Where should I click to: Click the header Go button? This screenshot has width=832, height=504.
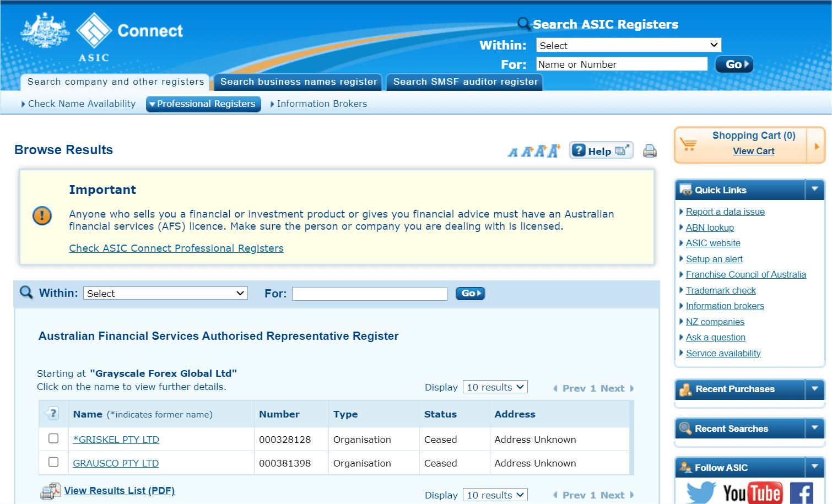[x=734, y=64]
